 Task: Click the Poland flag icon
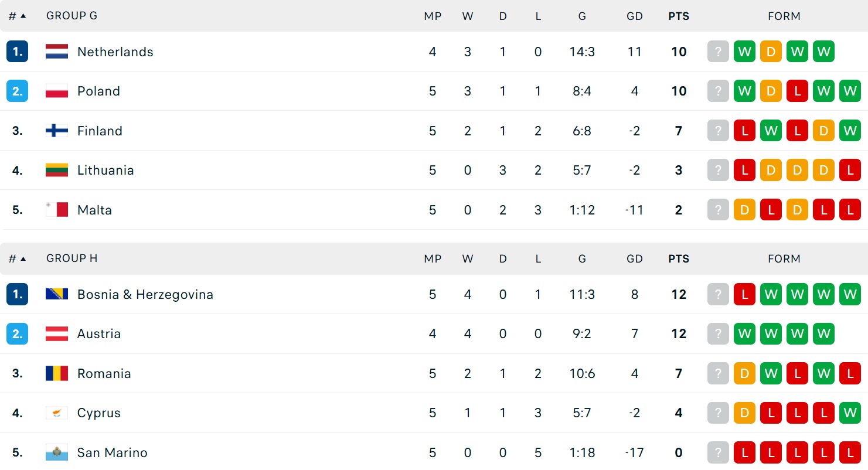click(x=57, y=91)
